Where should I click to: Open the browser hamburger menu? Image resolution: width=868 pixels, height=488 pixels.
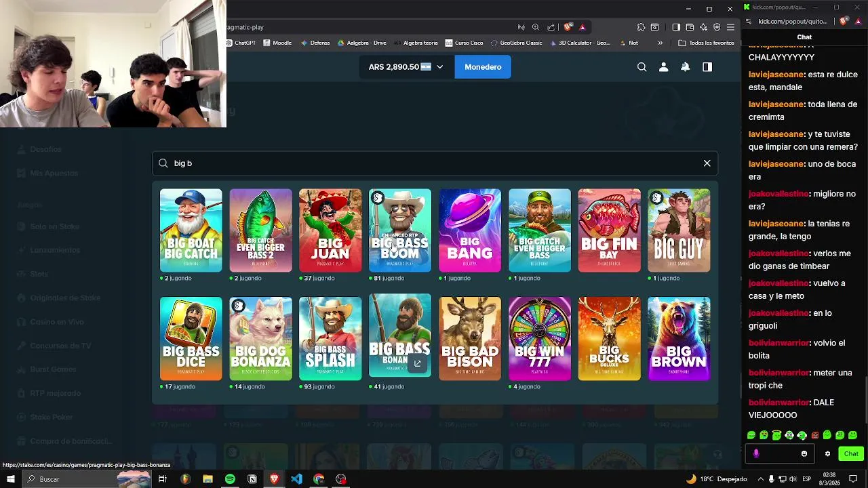pyautogui.click(x=730, y=27)
